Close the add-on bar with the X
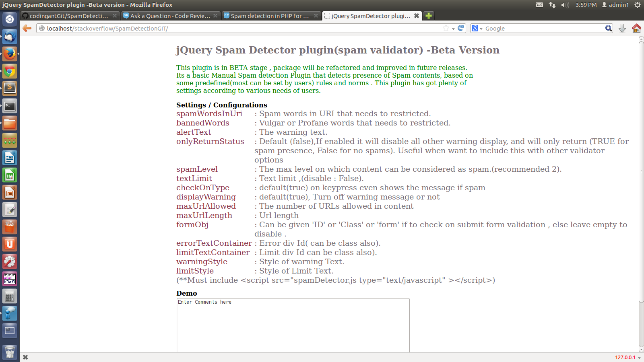The image size is (644, 362). coord(25,357)
